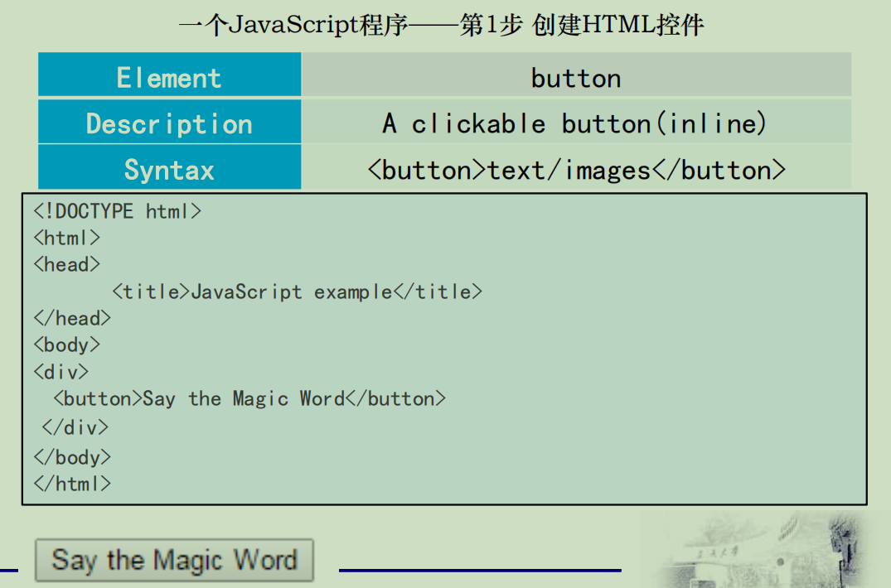891x588 pixels.
Task: Click the closing </head> code line
Action: [x=72, y=318]
